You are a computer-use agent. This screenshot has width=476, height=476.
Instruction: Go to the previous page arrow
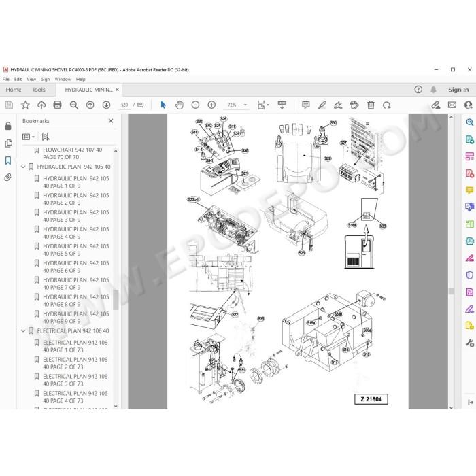[90, 105]
